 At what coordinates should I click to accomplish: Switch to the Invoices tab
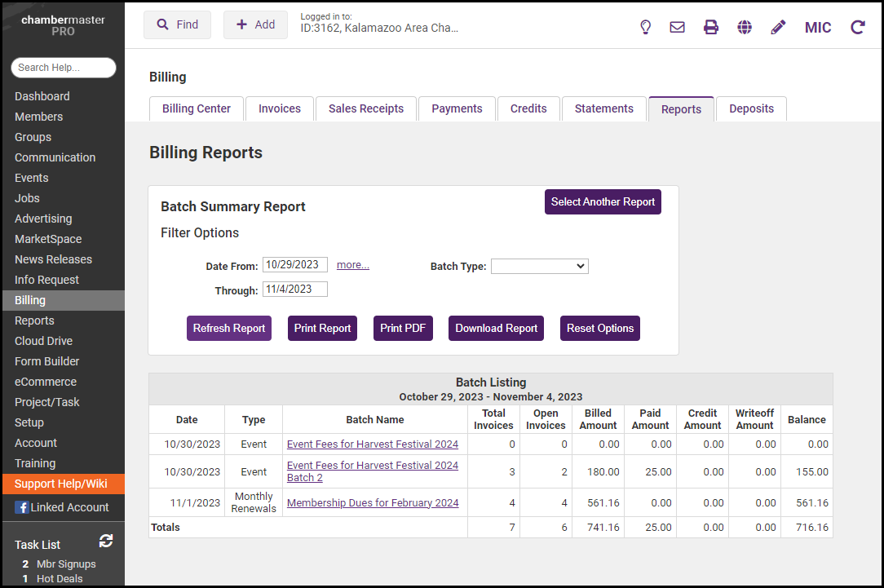tap(280, 108)
